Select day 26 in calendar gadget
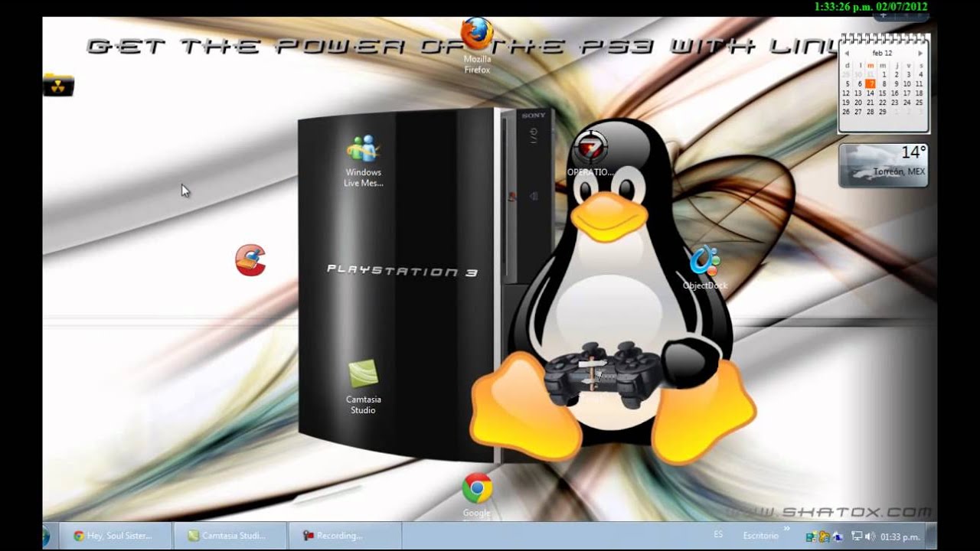The width and height of the screenshot is (980, 551). (845, 112)
